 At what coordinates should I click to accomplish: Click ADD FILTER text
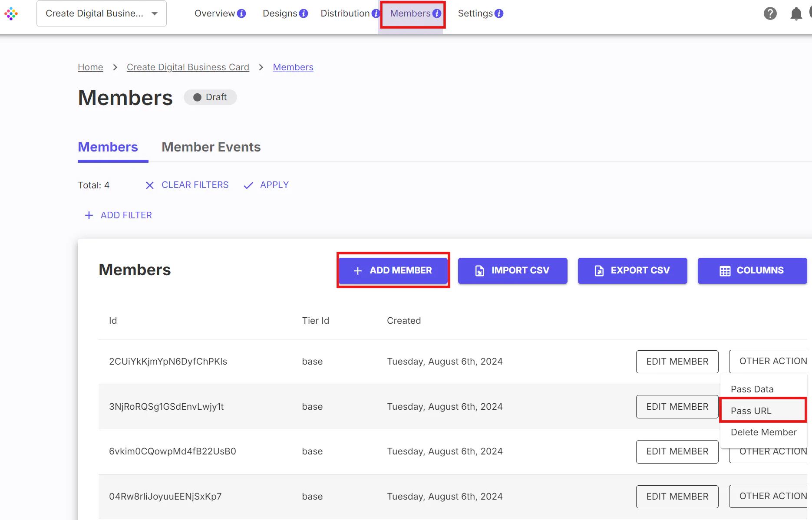126,215
